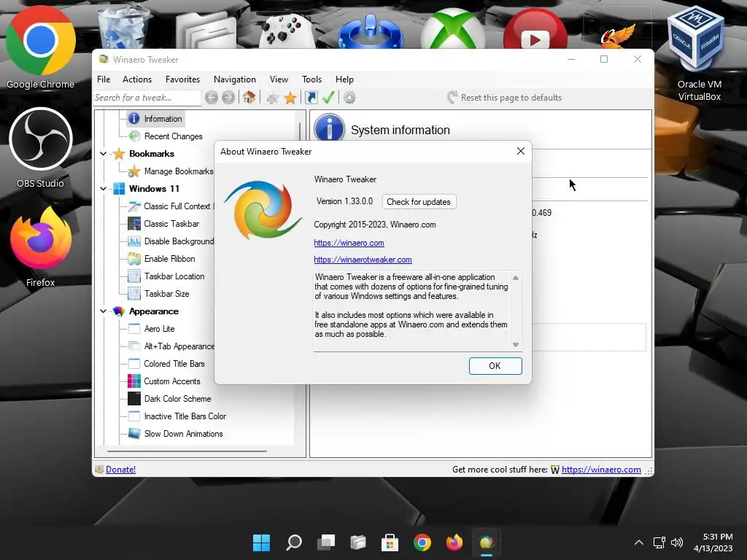Click description scroll down arrow in About dialog
747x560 pixels.
[516, 345]
